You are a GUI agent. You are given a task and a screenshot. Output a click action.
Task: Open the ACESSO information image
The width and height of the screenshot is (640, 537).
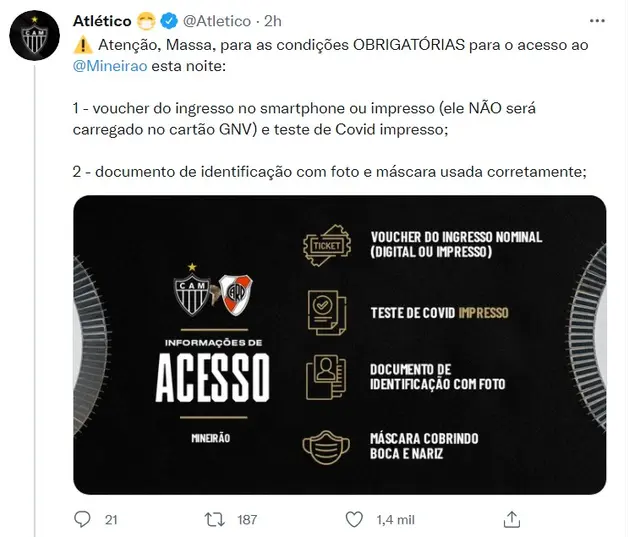tap(340, 345)
